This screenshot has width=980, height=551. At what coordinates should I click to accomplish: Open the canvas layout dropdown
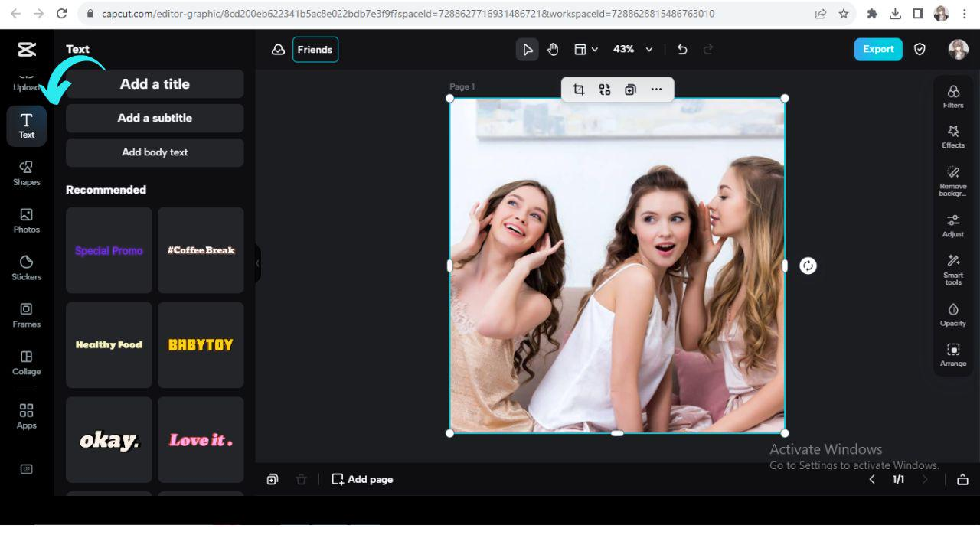586,50
